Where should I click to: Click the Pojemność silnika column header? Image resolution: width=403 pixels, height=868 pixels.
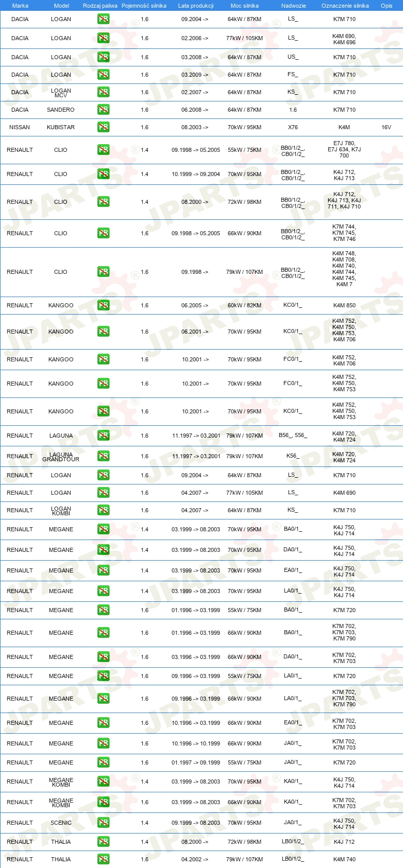pos(144,6)
